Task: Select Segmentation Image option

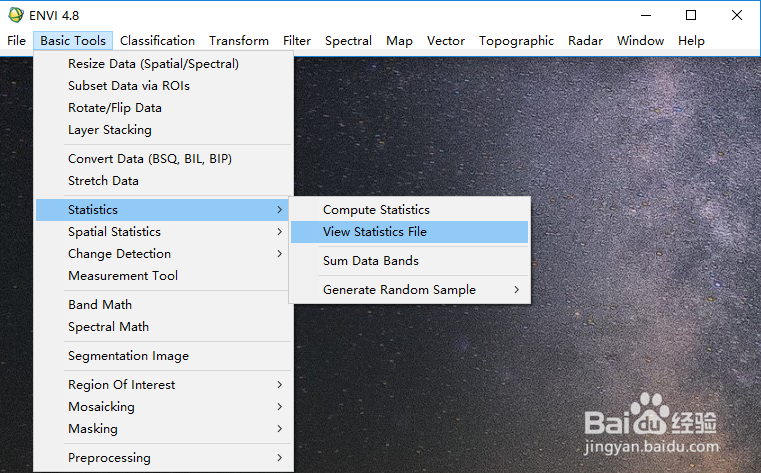Action: click(x=128, y=356)
